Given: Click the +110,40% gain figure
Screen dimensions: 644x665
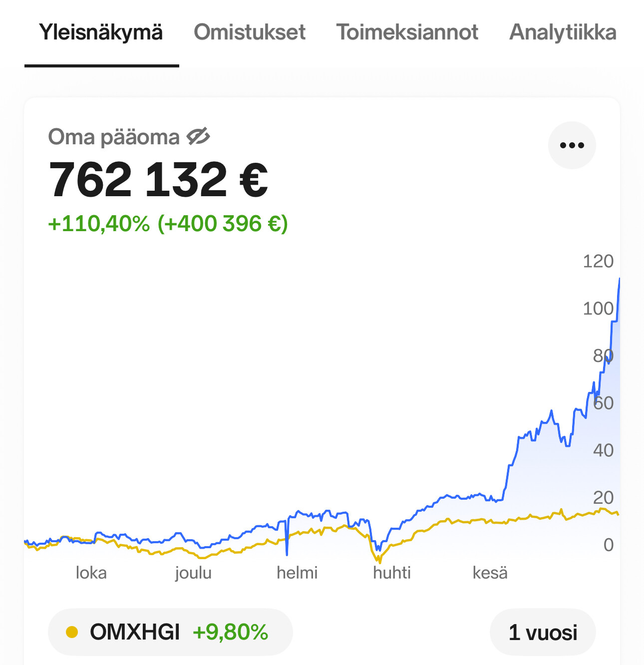Looking at the screenshot, I should click(x=99, y=224).
